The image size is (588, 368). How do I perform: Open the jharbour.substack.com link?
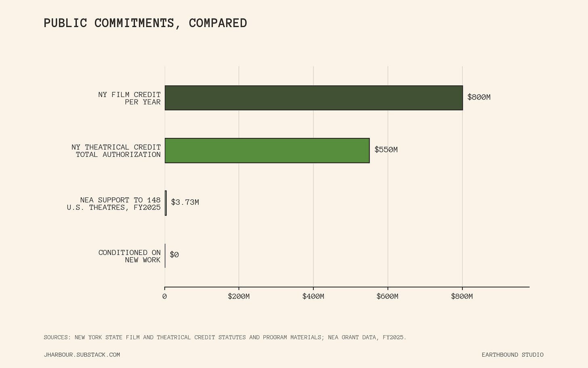[82, 355]
